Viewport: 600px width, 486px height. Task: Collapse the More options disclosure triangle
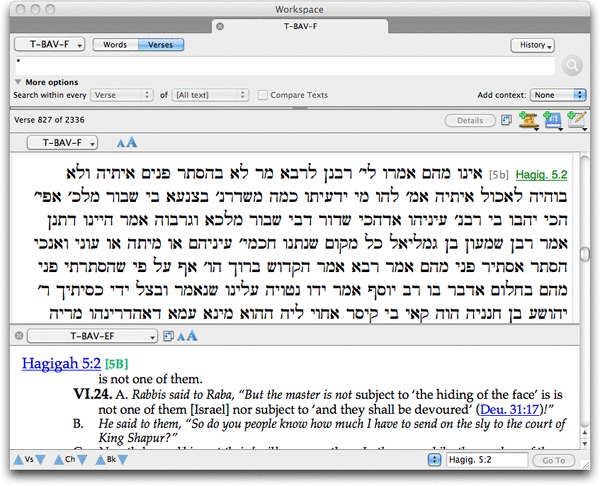click(18, 82)
